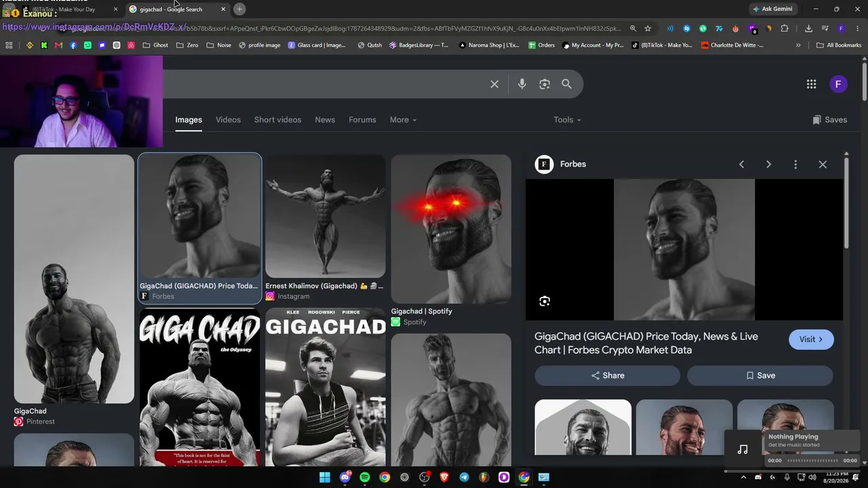This screenshot has width=868, height=488.
Task: Open Google Lens search by image
Action: [545, 84]
